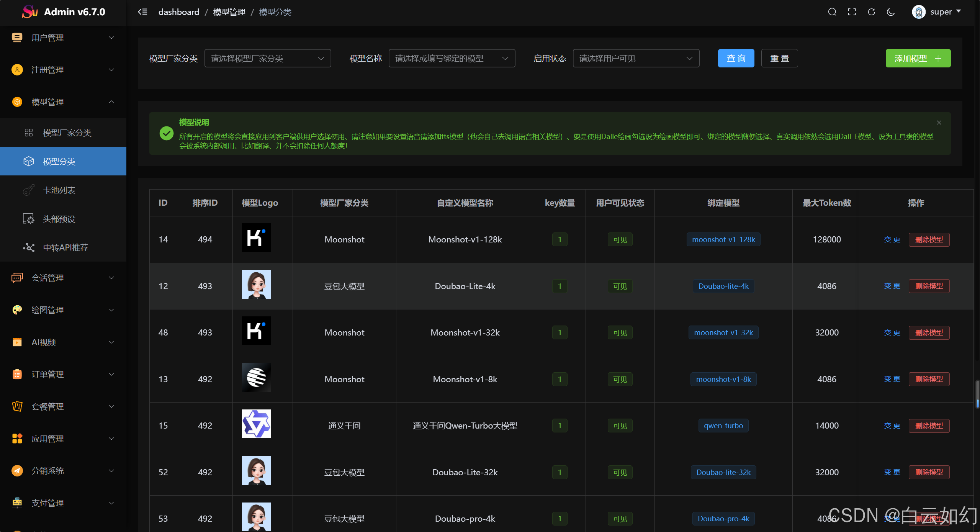Open the 模型名称 combo box
The image size is (980, 532).
click(x=452, y=58)
